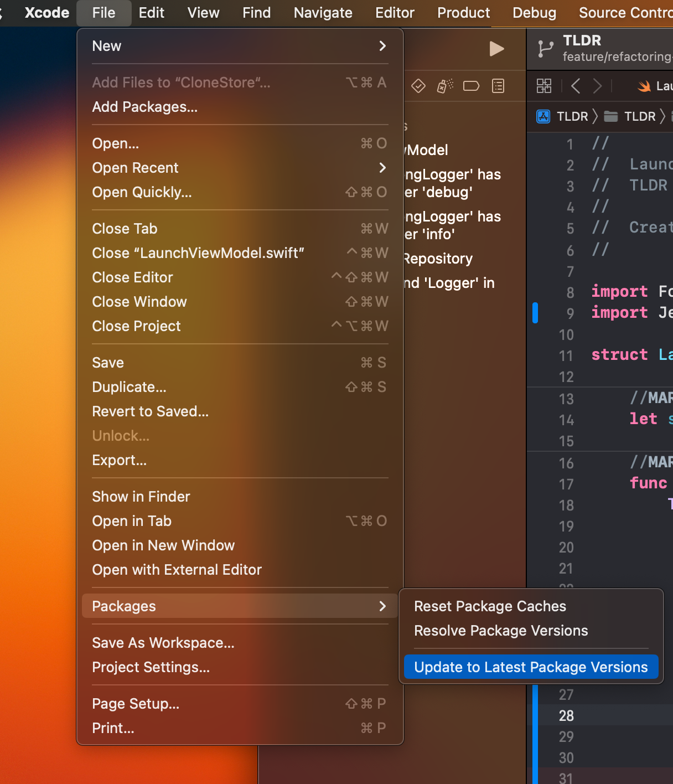Select Close Tab
Viewport: 673px width, 784px height.
(x=240, y=229)
